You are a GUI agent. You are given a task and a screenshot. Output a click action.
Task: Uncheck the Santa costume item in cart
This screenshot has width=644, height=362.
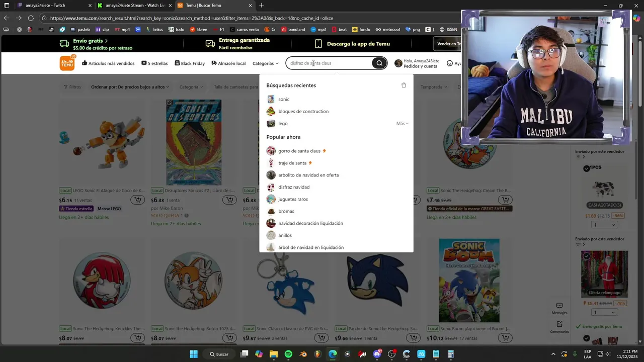coord(586,256)
